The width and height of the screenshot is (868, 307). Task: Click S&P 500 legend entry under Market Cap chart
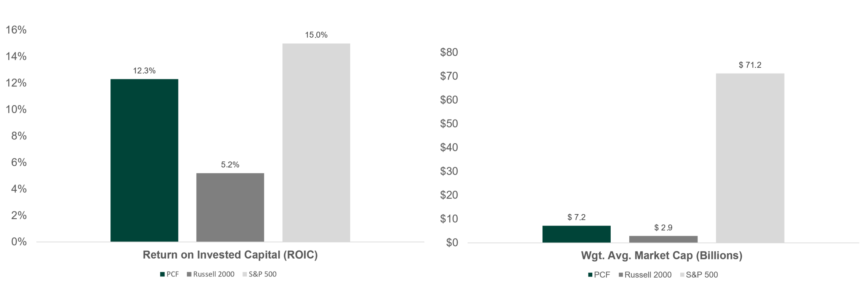pyautogui.click(x=699, y=275)
